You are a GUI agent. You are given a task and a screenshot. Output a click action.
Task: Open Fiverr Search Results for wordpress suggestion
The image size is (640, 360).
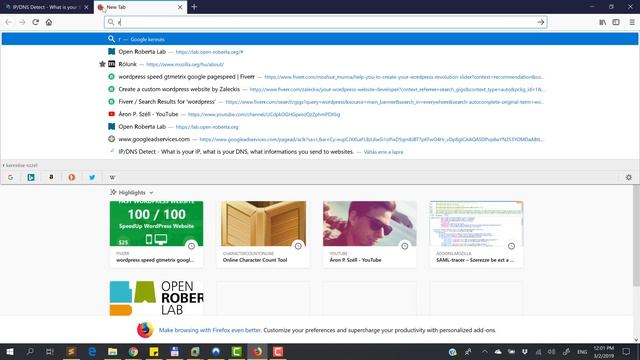pyautogui.click(x=320, y=102)
